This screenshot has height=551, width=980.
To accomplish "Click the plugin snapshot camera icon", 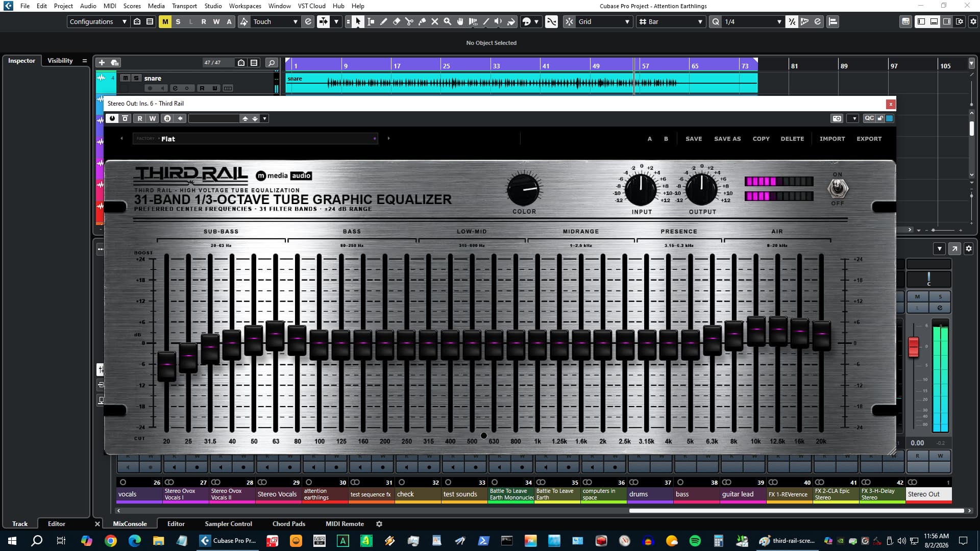I will (x=837, y=118).
